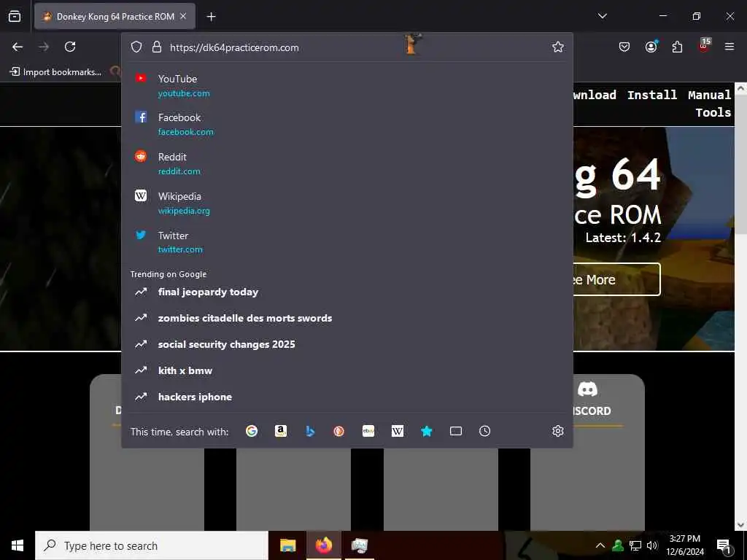This screenshot has height=560, width=747.
Task: Search this time with eBay icon
Action: (368, 431)
